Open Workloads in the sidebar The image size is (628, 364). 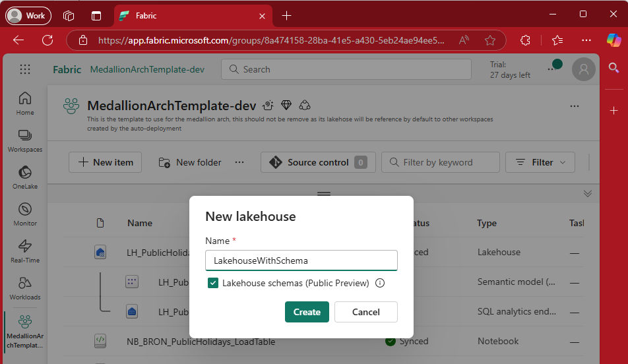(25, 288)
